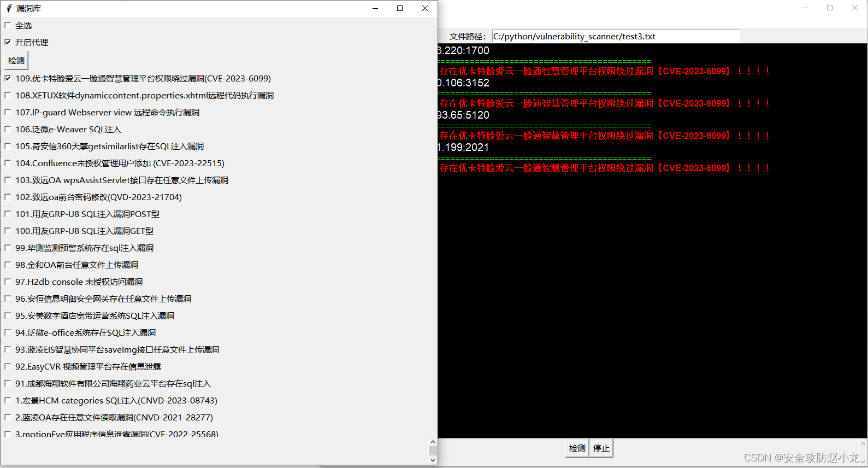Click the 文件路径 file path input field
The width and height of the screenshot is (868, 468).
coord(616,36)
